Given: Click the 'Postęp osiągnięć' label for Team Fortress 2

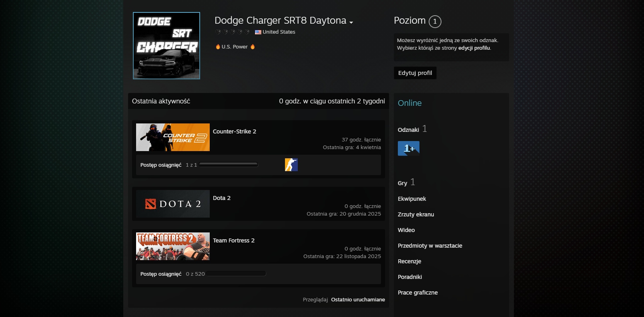Looking at the screenshot, I should 161,274.
